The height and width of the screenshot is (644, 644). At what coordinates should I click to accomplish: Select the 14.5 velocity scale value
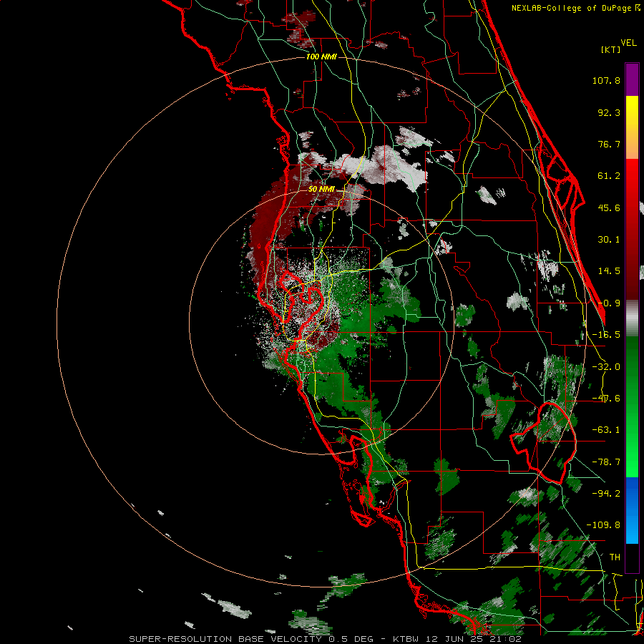(x=609, y=271)
